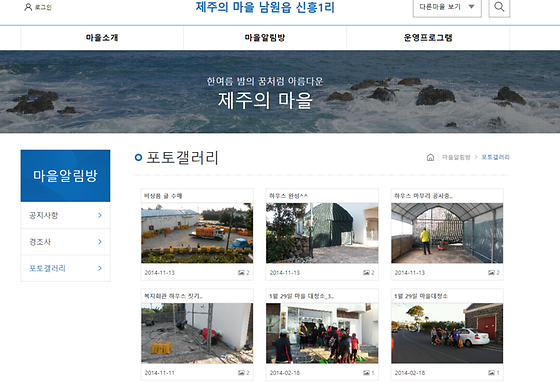Click the 복지회관 하우스 짓기 post title
Screen dimensions: 560x382
(173, 296)
